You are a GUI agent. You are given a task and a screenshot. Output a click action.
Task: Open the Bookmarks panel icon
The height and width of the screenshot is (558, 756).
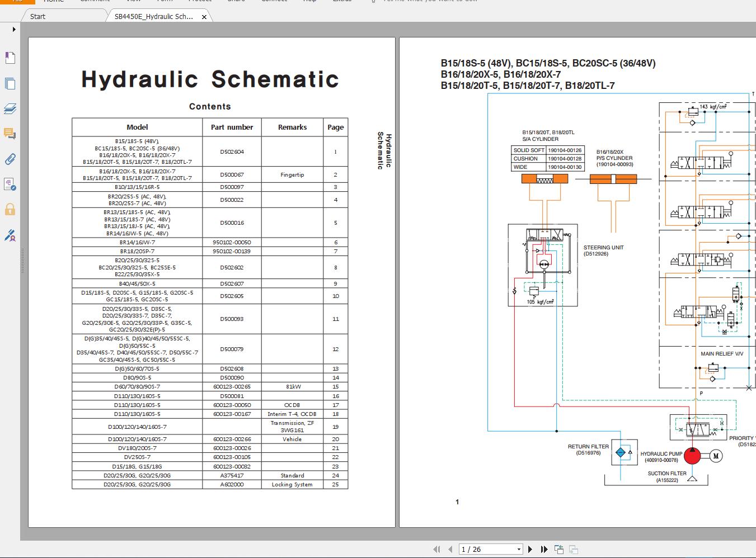click(x=10, y=58)
